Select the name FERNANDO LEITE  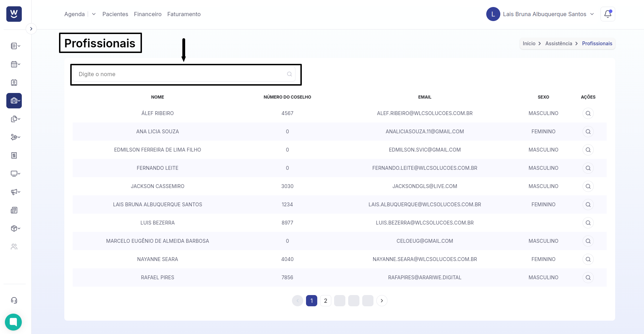[157, 168]
